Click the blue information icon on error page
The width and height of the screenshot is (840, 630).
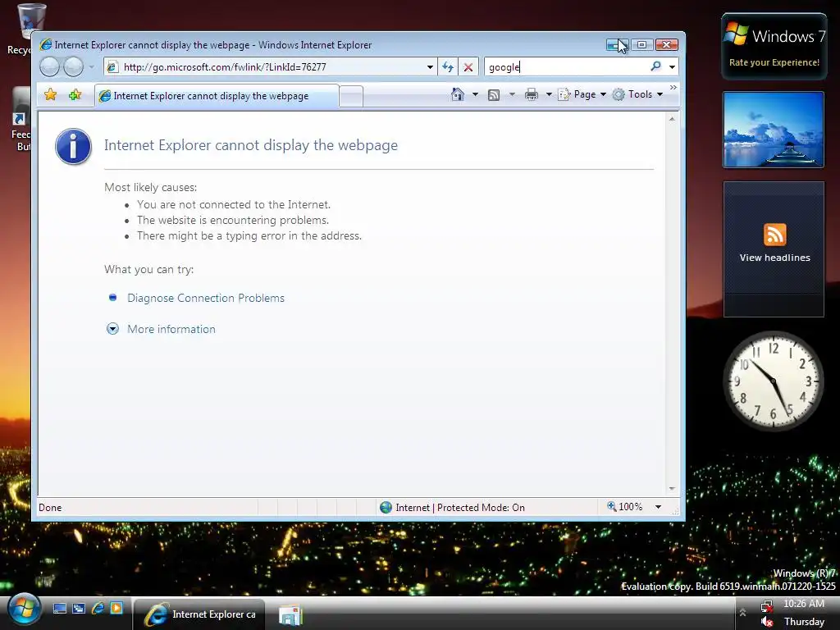tap(73, 146)
